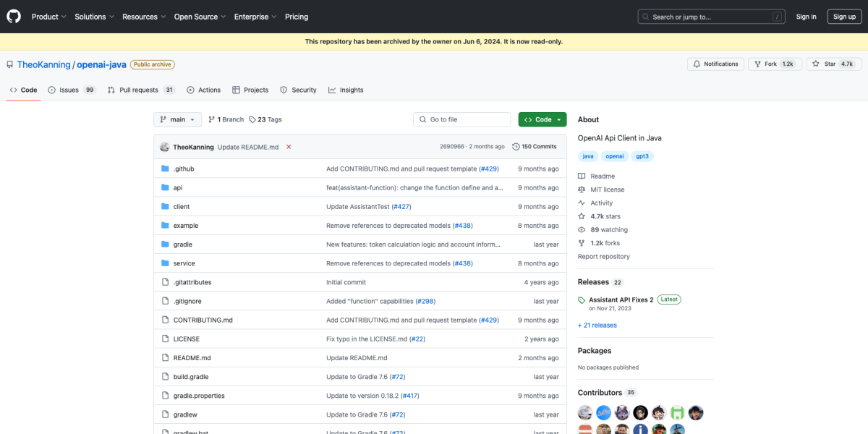
Task: Open the GitHub home page logo
Action: (13, 16)
